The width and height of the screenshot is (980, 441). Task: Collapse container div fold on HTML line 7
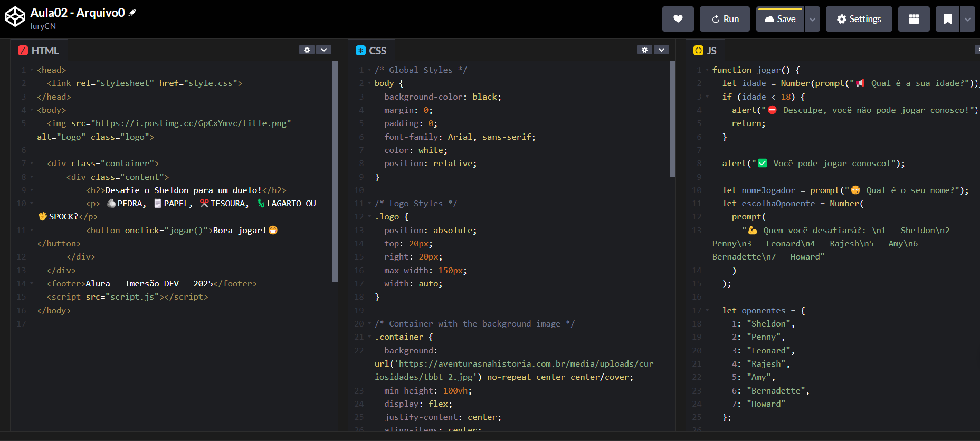coord(32,164)
